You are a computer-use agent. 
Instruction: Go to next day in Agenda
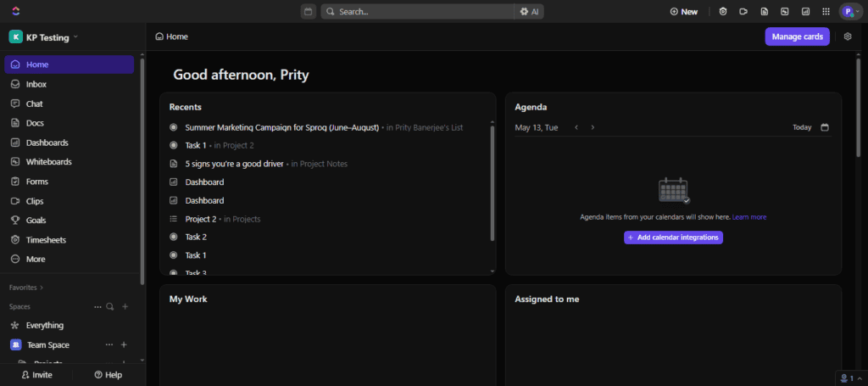tap(593, 127)
